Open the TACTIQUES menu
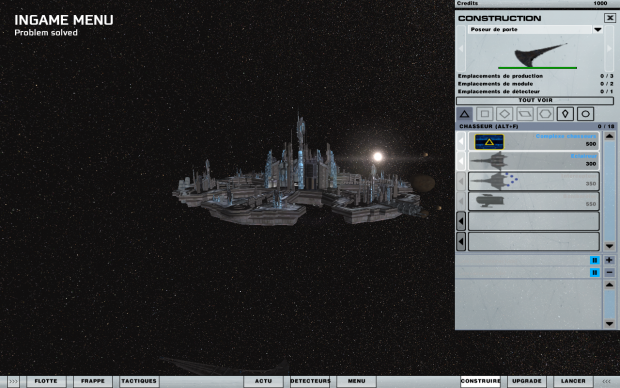 coord(139,381)
